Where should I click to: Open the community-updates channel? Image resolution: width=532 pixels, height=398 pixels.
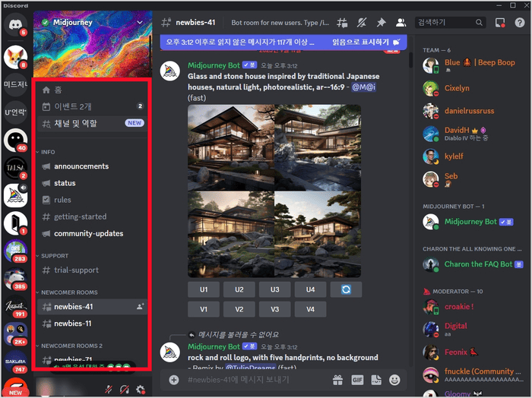92,234
